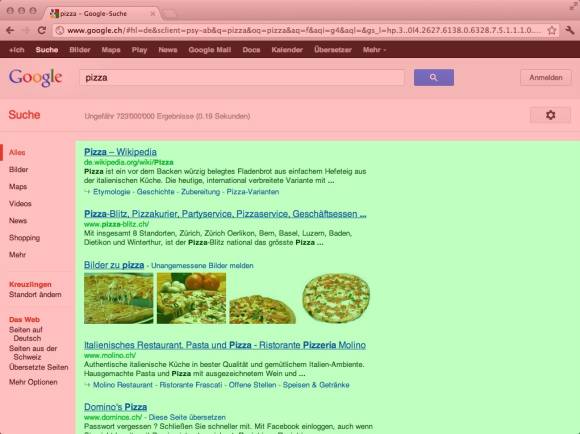Viewport: 580px width, 434px height.
Task: Click the pizza search input field
Action: click(x=242, y=78)
